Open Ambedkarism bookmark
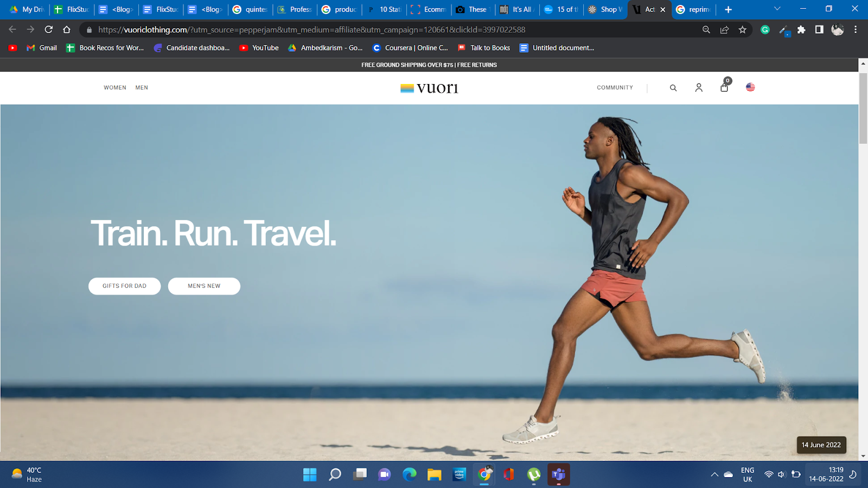Screen dimensions: 868x488 (x=325, y=48)
